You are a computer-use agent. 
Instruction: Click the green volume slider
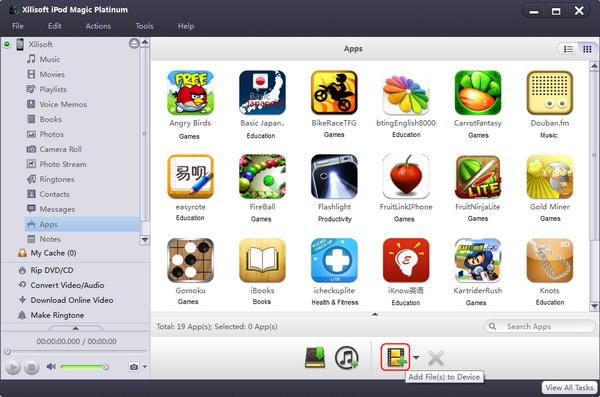pyautogui.click(x=84, y=367)
